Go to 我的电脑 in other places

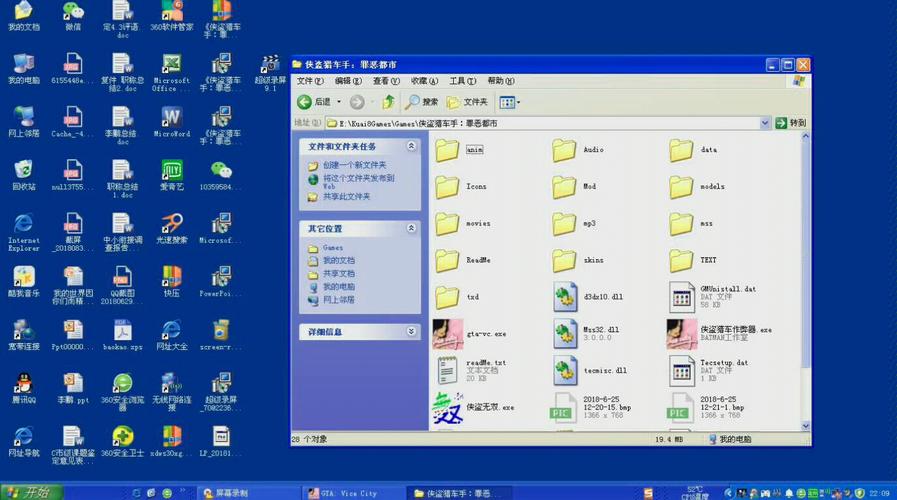point(339,287)
